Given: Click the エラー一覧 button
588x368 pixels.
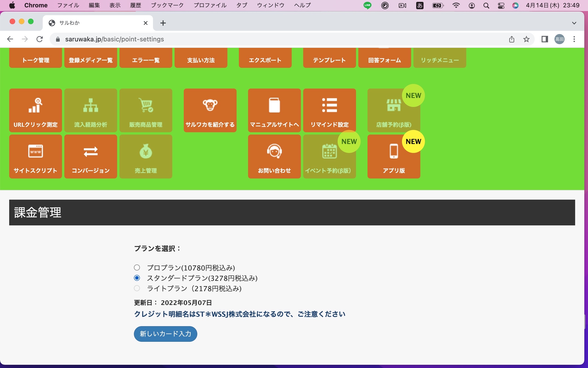Looking at the screenshot, I should [146, 58].
